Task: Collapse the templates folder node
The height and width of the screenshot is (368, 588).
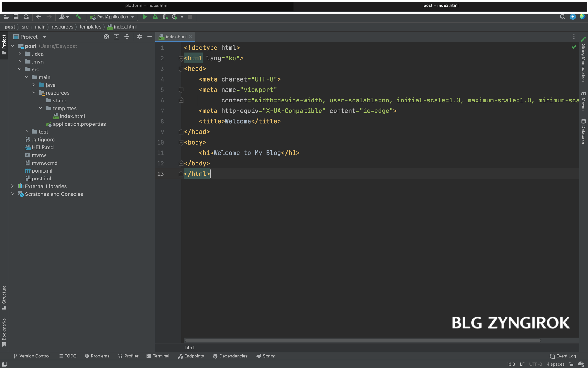Action: (x=41, y=108)
